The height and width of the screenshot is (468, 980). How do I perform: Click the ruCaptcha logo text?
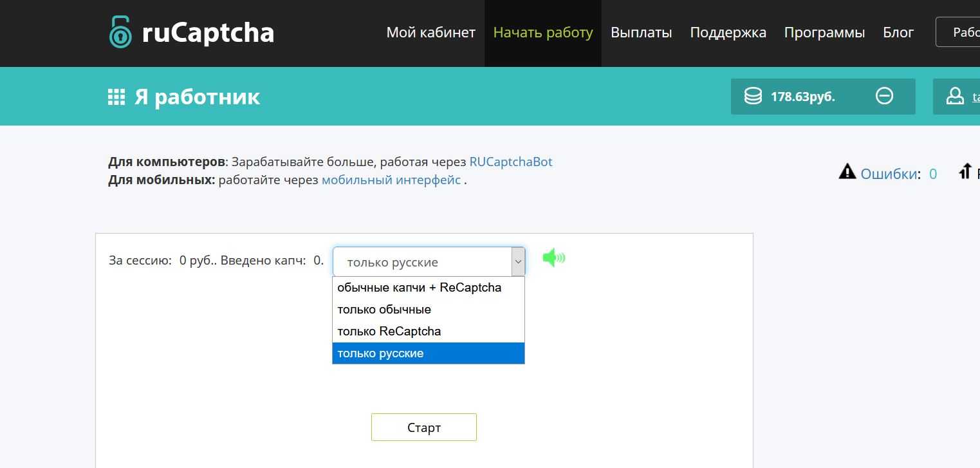pyautogui.click(x=208, y=32)
